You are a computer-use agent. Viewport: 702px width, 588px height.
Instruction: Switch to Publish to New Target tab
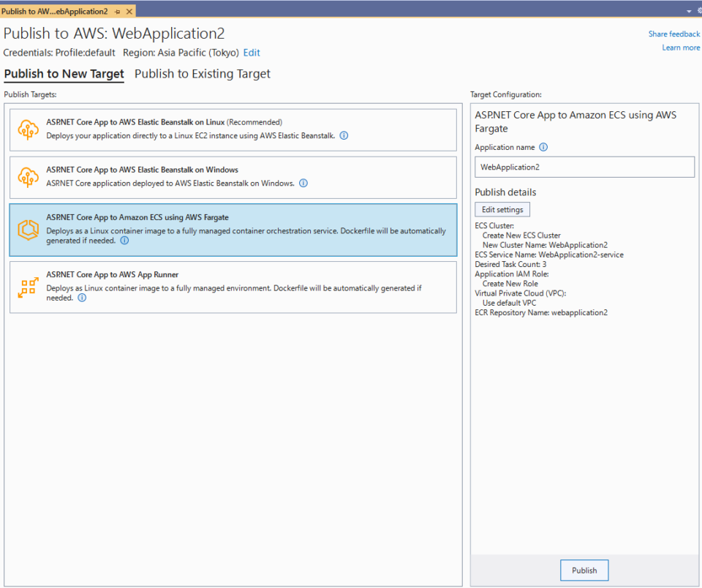pos(64,74)
